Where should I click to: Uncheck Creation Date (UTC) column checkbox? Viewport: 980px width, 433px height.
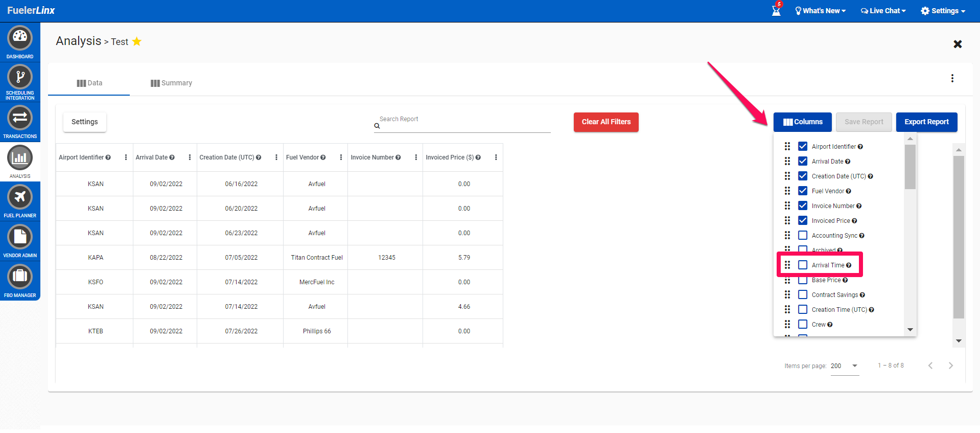[x=803, y=176]
